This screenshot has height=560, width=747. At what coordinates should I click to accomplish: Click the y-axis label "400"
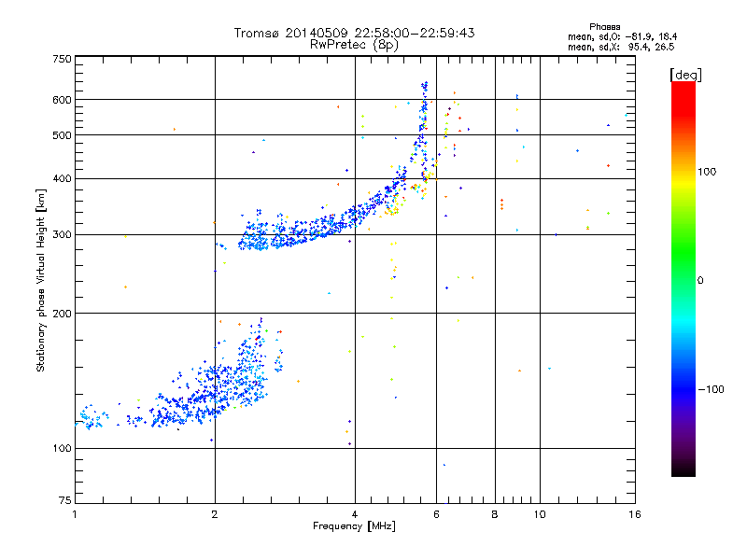pos(62,179)
